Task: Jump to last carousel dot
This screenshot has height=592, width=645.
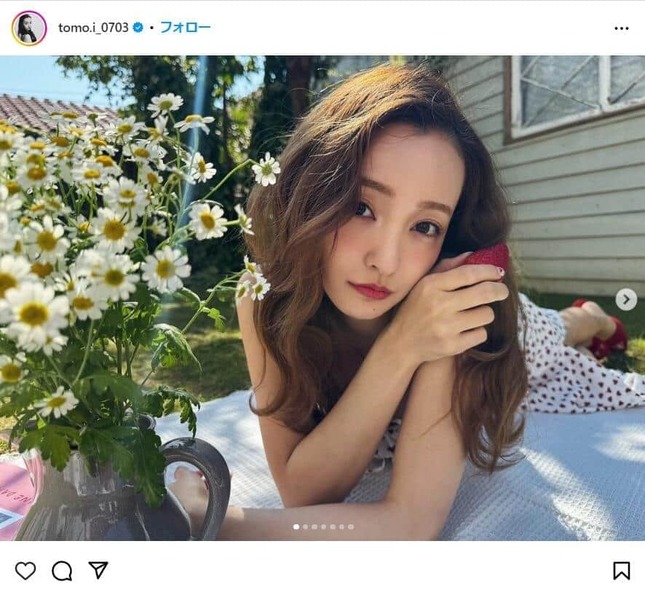Action: tap(350, 527)
